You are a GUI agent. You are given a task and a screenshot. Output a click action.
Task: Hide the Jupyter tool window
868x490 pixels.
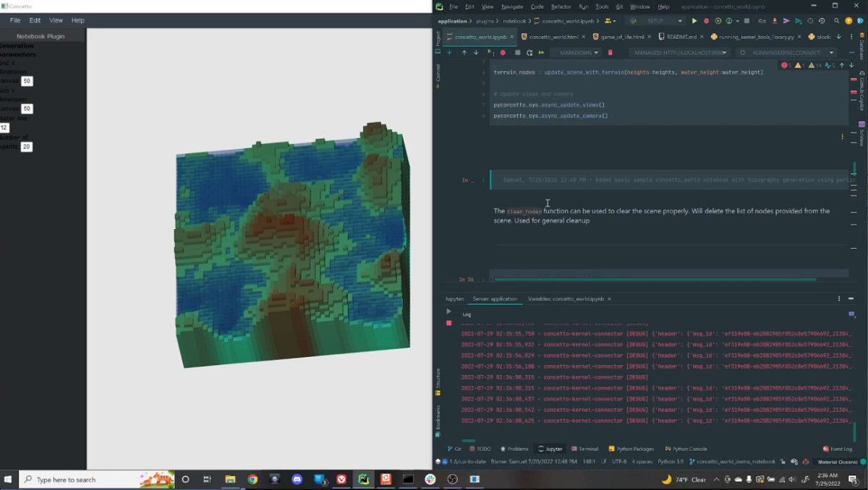point(850,298)
